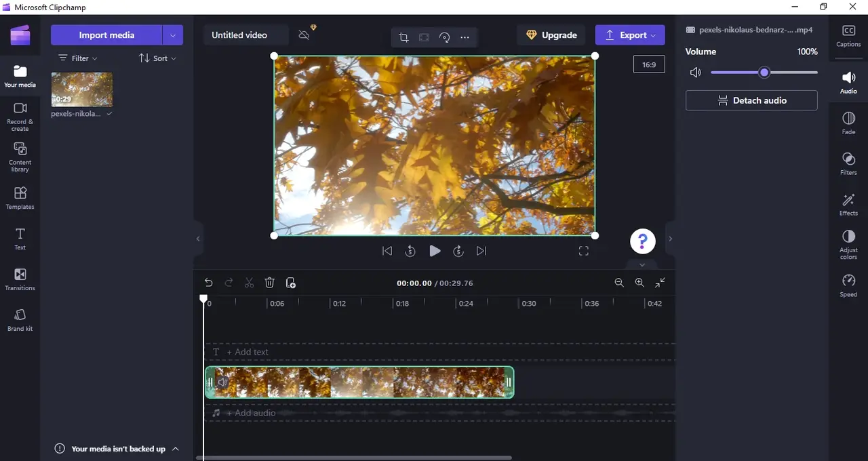Open the Effects property tab

pyautogui.click(x=848, y=205)
